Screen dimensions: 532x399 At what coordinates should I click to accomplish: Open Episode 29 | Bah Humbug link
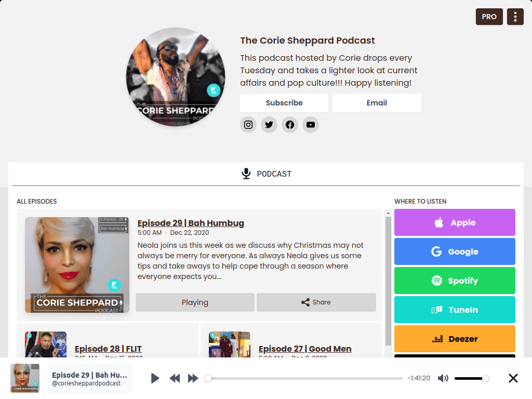coord(191,223)
